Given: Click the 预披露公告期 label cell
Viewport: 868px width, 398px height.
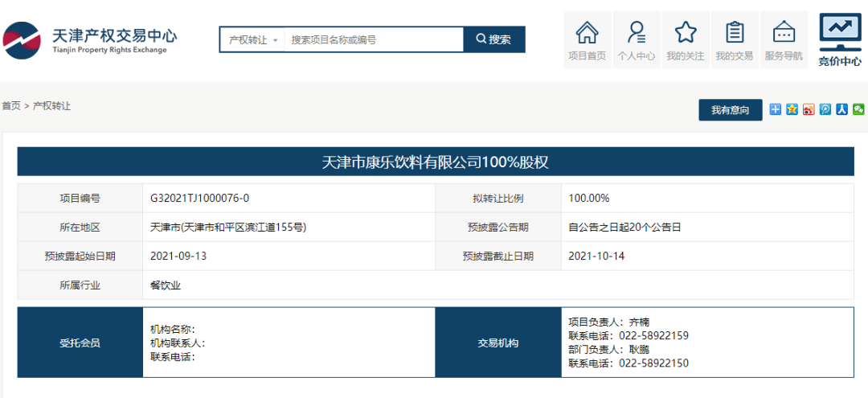Looking at the screenshot, I should [x=498, y=227].
